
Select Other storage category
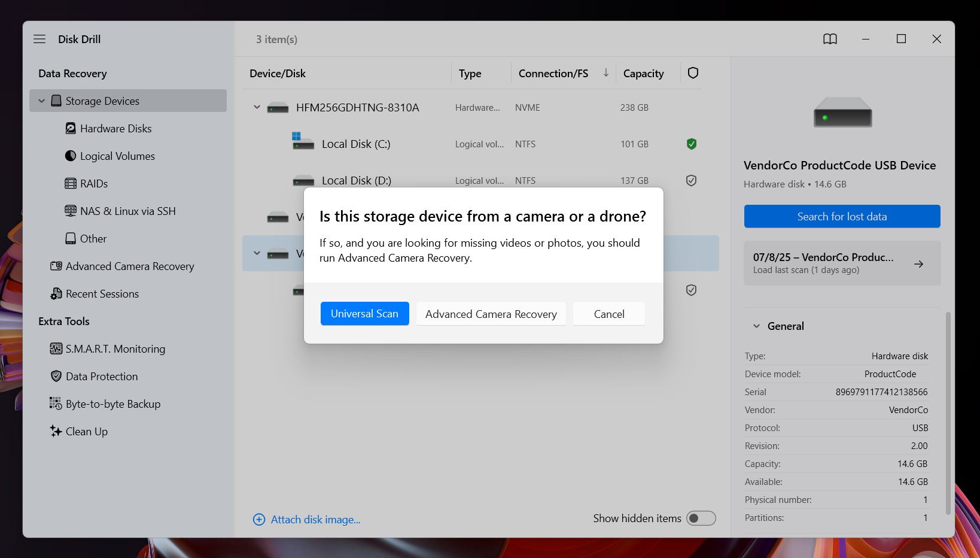tap(93, 238)
